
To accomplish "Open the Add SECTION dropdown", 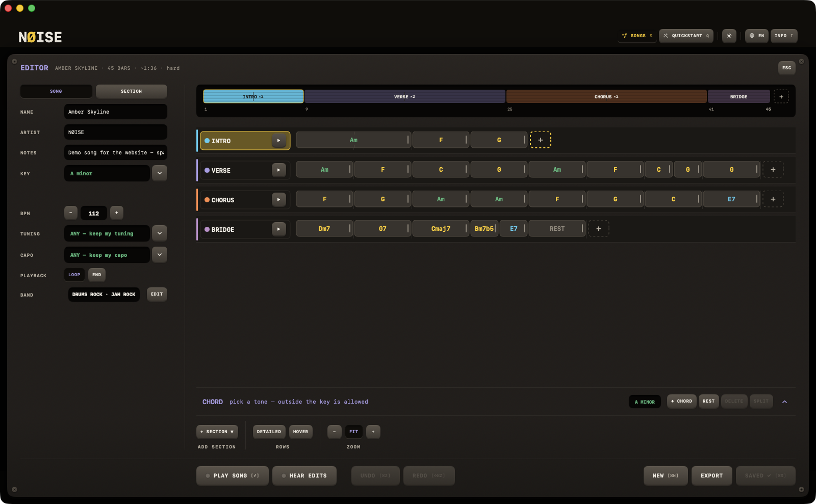I will pyautogui.click(x=217, y=432).
